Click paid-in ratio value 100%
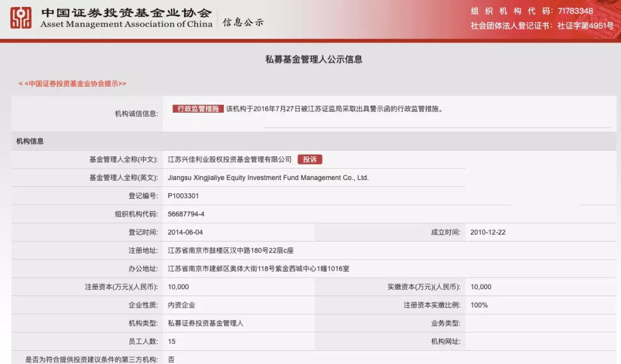This screenshot has height=364, width=621. (479, 305)
